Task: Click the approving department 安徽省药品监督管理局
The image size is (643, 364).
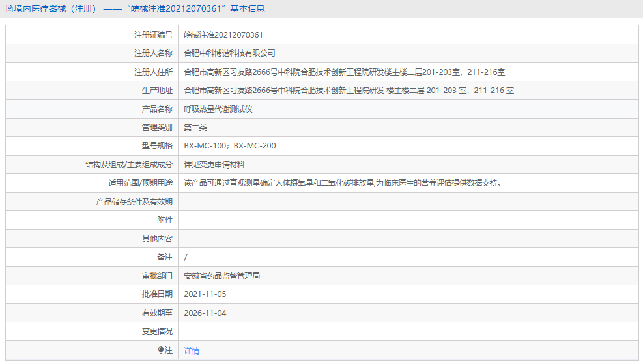Action: [222, 276]
